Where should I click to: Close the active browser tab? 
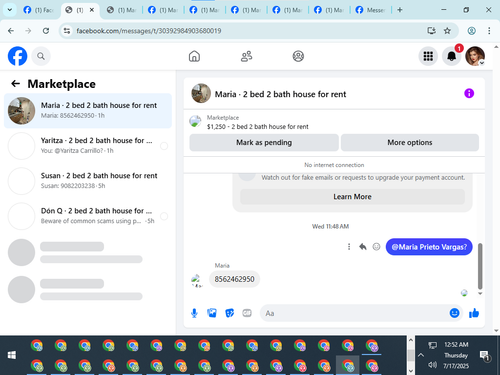[92, 10]
